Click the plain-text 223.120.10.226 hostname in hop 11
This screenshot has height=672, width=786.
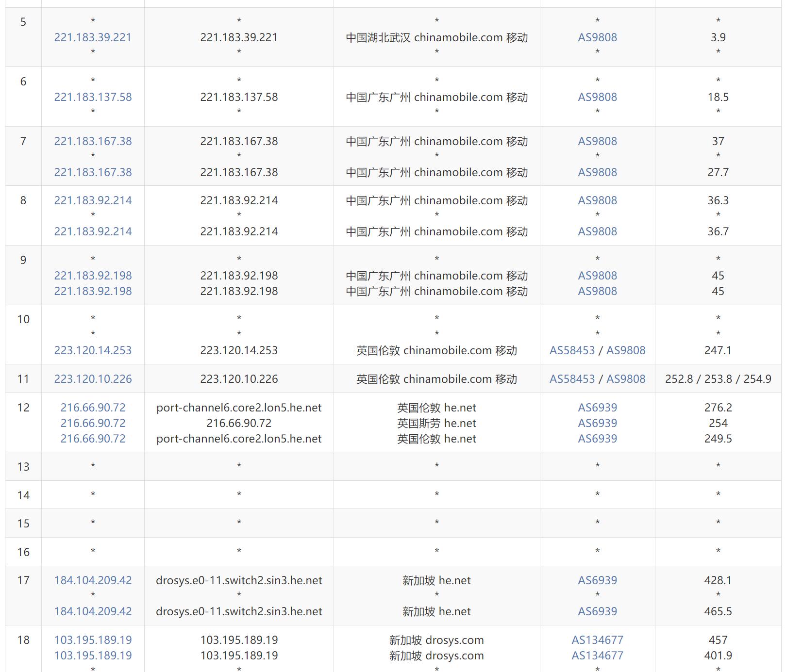tap(239, 379)
